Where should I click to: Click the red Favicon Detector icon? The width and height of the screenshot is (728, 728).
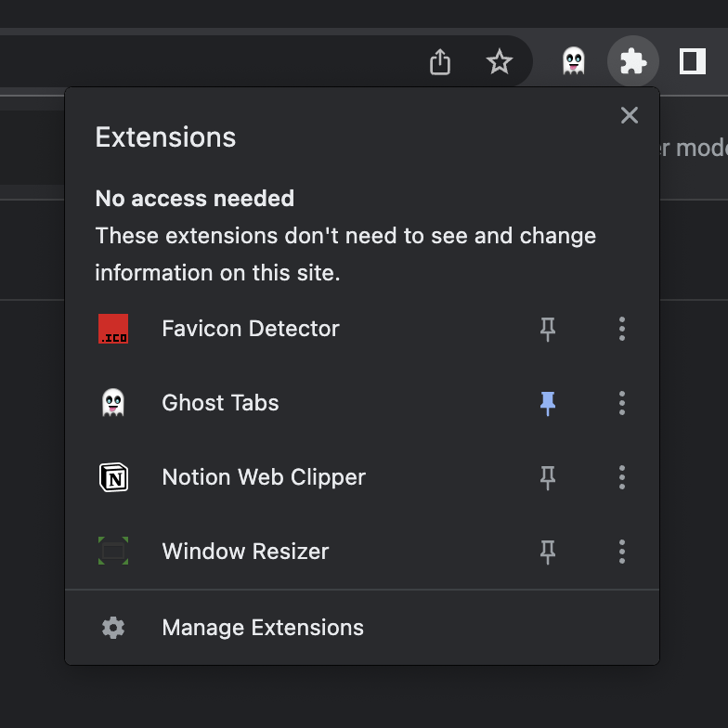click(113, 329)
